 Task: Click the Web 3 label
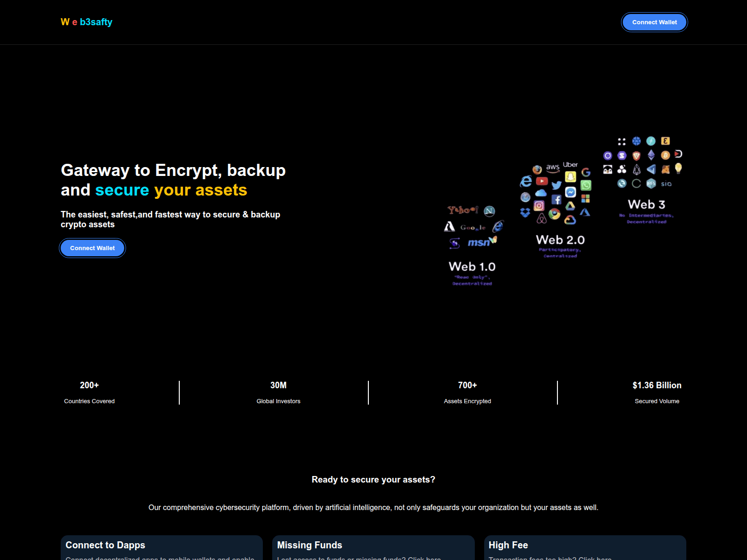646,204
